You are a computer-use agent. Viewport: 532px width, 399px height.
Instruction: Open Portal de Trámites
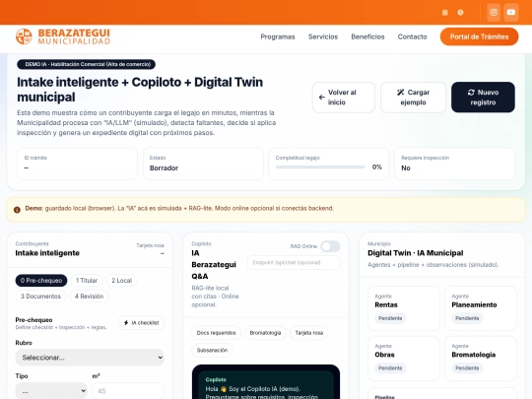coord(479,36)
